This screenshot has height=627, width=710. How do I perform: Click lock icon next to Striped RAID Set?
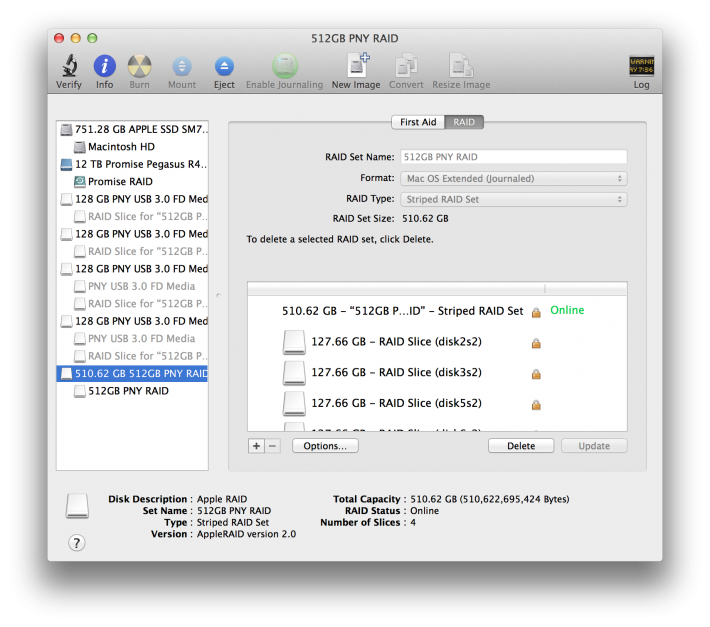(x=536, y=312)
